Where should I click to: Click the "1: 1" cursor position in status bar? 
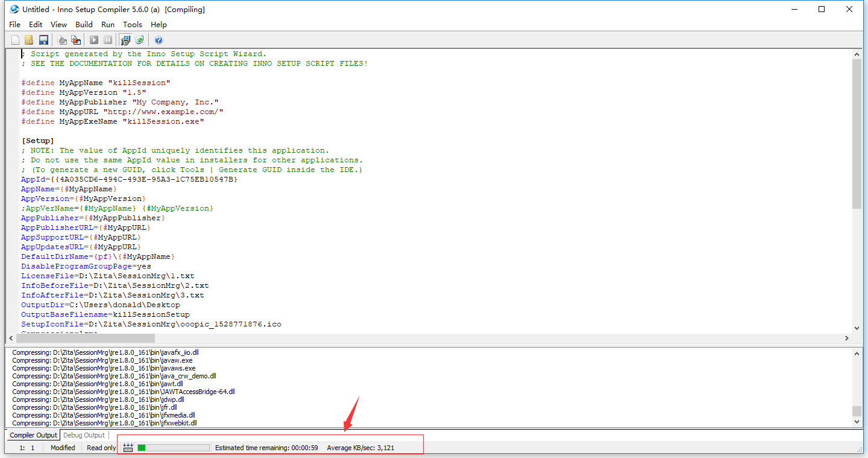(27, 448)
